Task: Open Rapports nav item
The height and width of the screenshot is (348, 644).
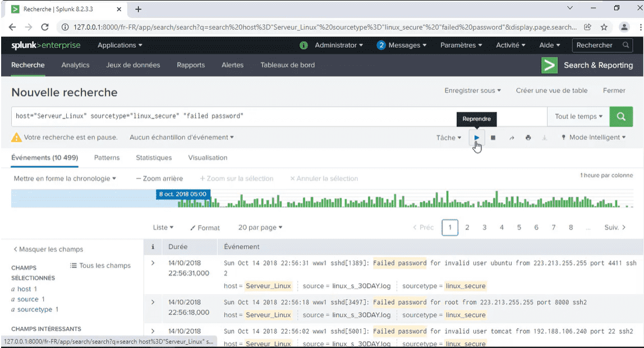Action: [191, 65]
